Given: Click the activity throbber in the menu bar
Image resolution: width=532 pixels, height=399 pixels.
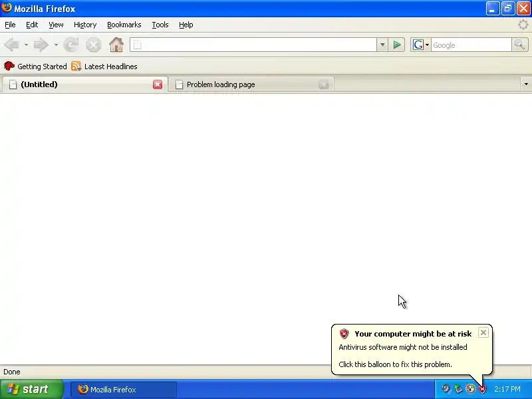Looking at the screenshot, I should pos(523,25).
